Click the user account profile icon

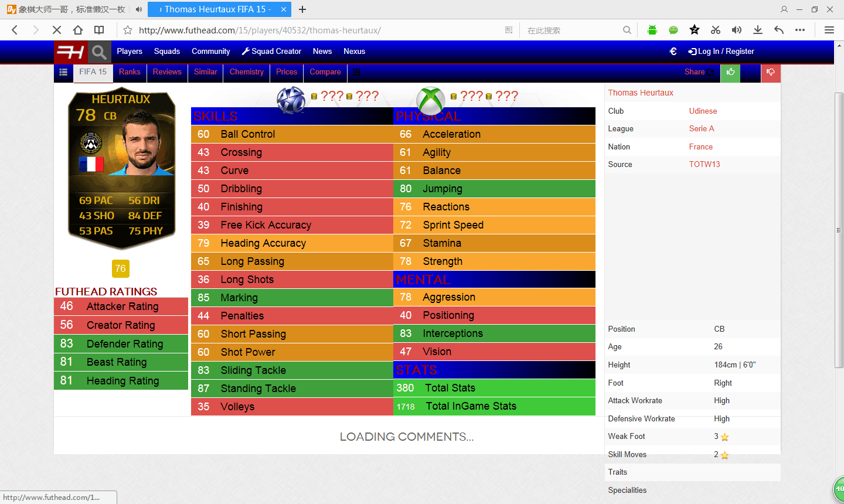pyautogui.click(x=784, y=9)
